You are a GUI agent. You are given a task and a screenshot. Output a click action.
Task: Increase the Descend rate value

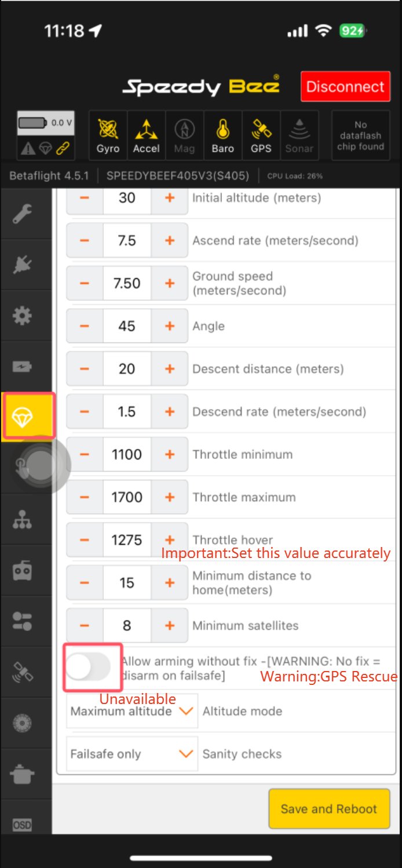pos(170,412)
